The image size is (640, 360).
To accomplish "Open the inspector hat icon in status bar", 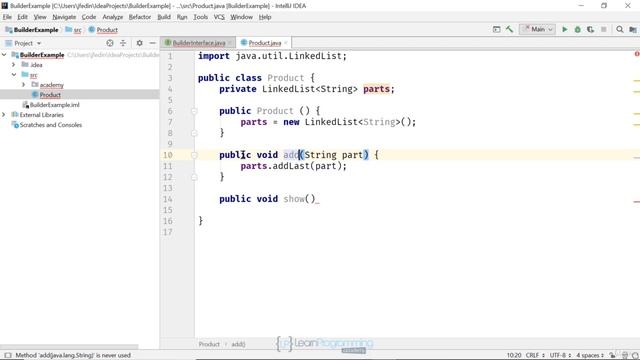I will pyautogui.click(x=624, y=355).
